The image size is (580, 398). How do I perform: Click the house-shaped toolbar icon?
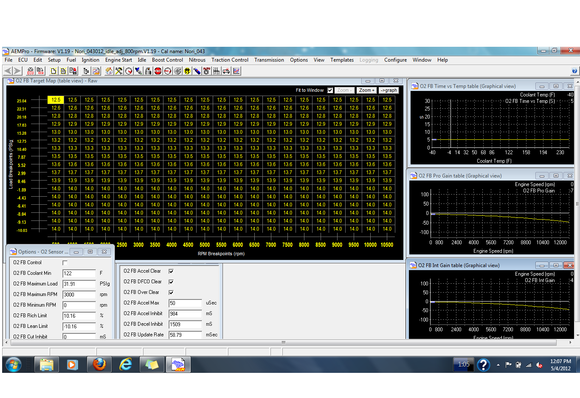[109, 71]
